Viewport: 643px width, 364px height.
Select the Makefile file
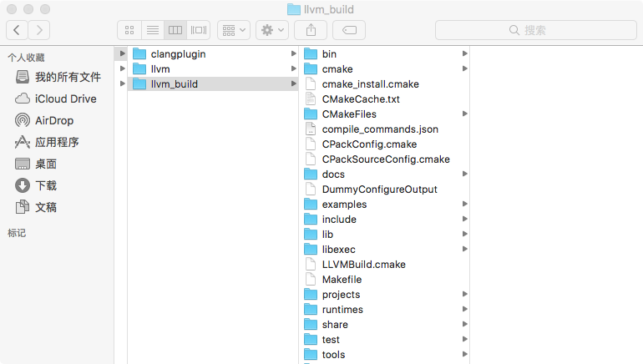pos(384,280)
